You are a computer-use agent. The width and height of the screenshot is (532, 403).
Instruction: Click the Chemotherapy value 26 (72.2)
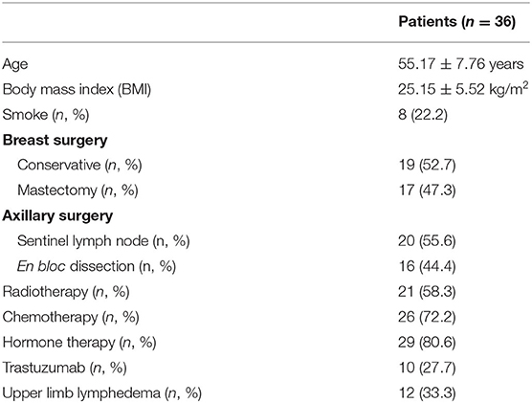[x=427, y=317]
